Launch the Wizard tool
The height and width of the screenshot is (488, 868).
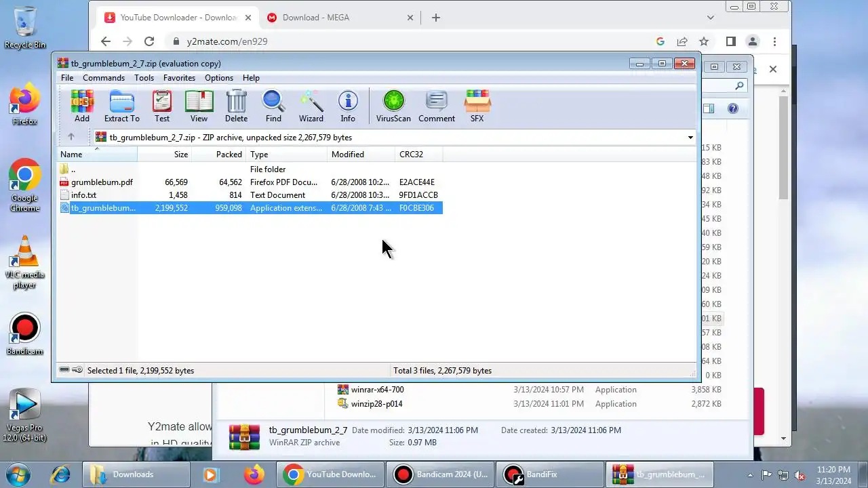[311, 106]
